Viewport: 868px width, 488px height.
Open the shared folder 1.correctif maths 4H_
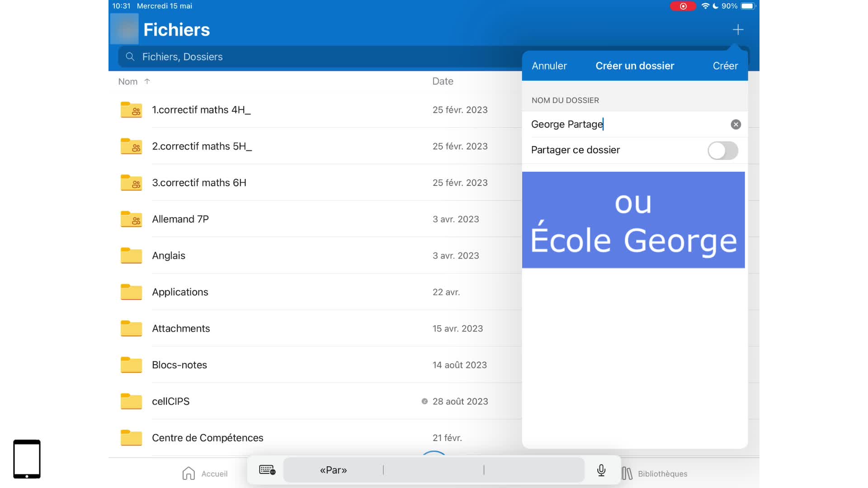[201, 110]
